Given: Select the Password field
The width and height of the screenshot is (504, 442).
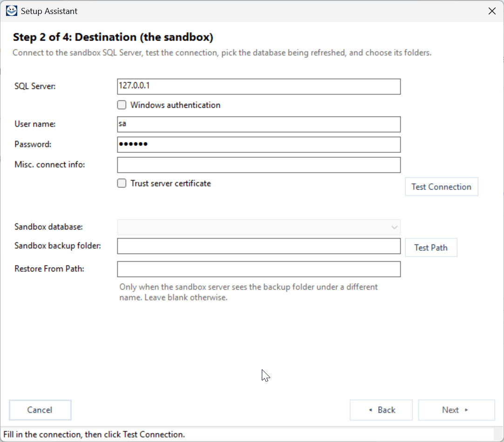Looking at the screenshot, I should tap(259, 145).
